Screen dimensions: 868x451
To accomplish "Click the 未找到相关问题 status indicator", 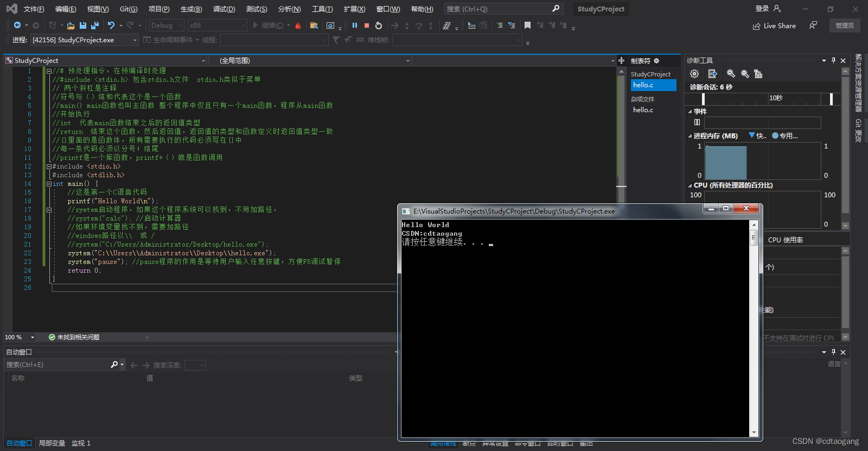I will click(x=74, y=337).
